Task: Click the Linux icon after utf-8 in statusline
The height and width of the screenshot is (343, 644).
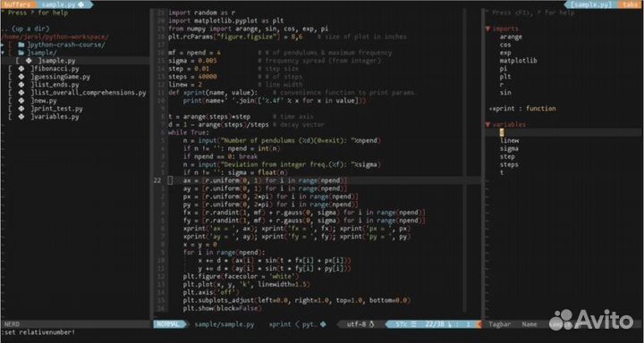Action: pos(372,324)
